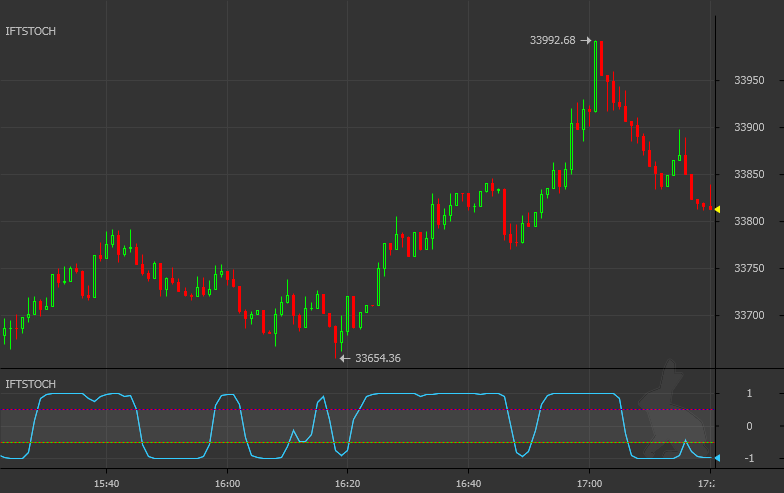This screenshot has height=493, width=784.
Task: Click the 33700 price axis label
Action: 749,315
